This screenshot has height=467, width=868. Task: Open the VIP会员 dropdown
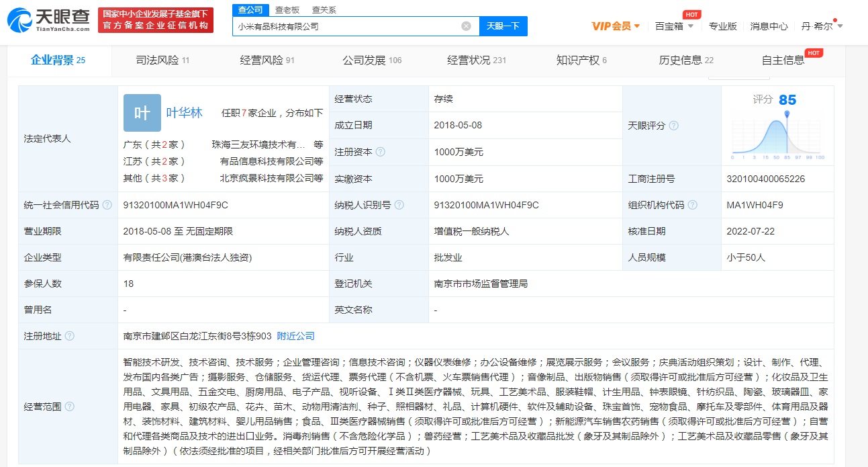point(616,26)
